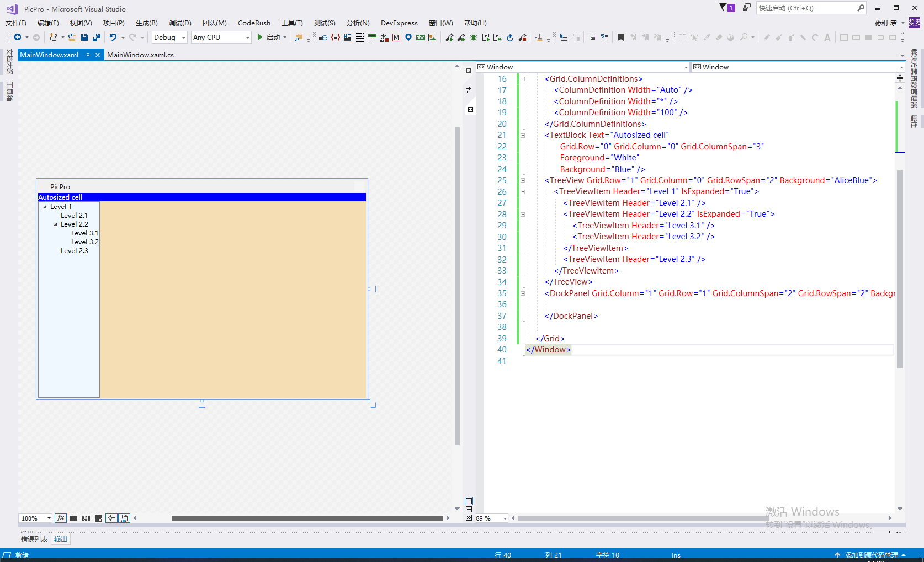Click the Open File folder icon

coord(72,38)
